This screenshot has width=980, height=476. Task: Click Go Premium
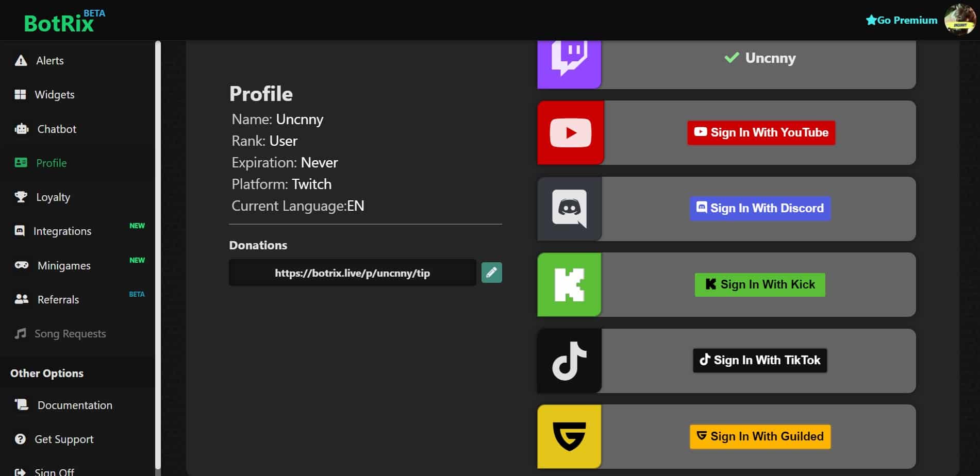pyautogui.click(x=902, y=20)
